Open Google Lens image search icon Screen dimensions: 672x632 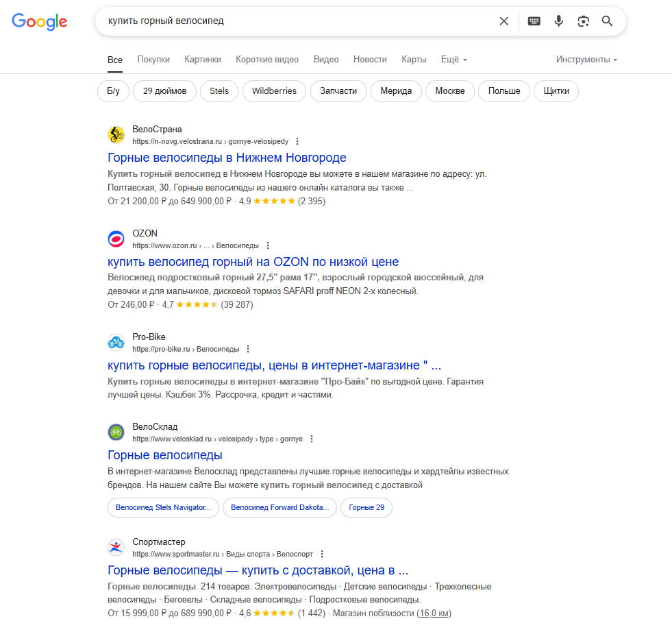click(583, 21)
